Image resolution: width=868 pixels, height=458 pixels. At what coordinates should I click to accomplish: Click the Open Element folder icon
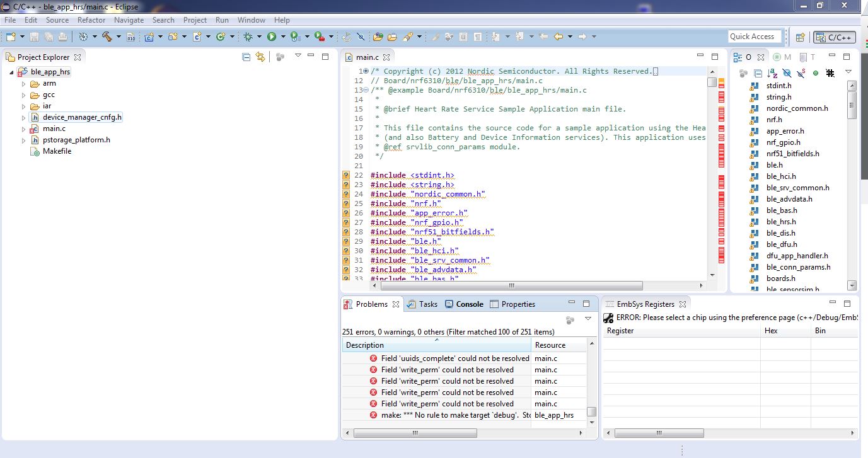[378, 37]
